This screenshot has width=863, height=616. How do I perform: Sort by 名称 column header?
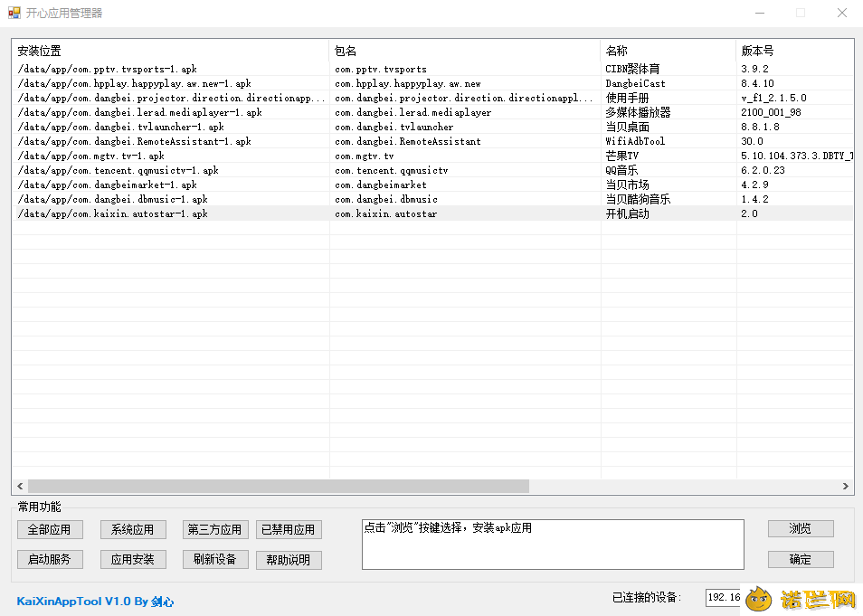point(669,52)
